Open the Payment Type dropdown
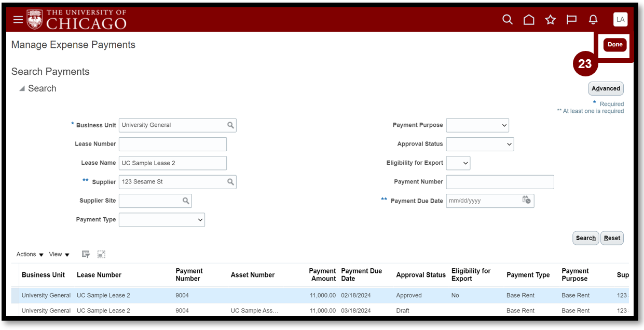Image resolution: width=644 pixels, height=330 pixels. tap(162, 220)
